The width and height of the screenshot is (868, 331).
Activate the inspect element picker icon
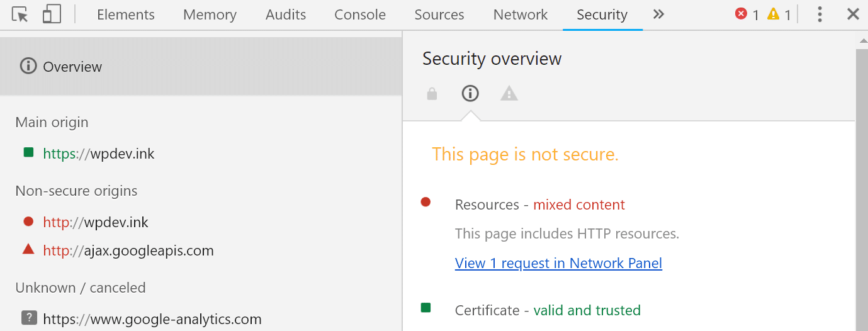coord(20,14)
